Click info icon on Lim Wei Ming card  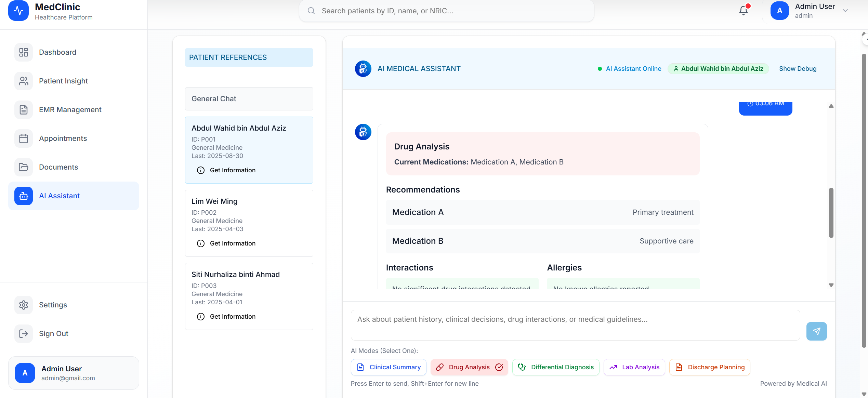tap(201, 243)
